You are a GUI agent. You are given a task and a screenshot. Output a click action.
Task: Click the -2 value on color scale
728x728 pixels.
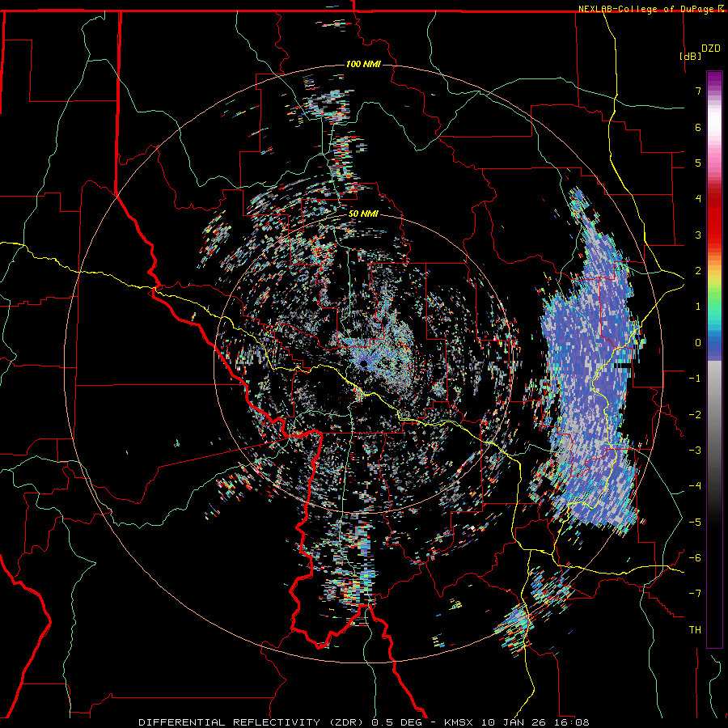pyautogui.click(x=695, y=415)
